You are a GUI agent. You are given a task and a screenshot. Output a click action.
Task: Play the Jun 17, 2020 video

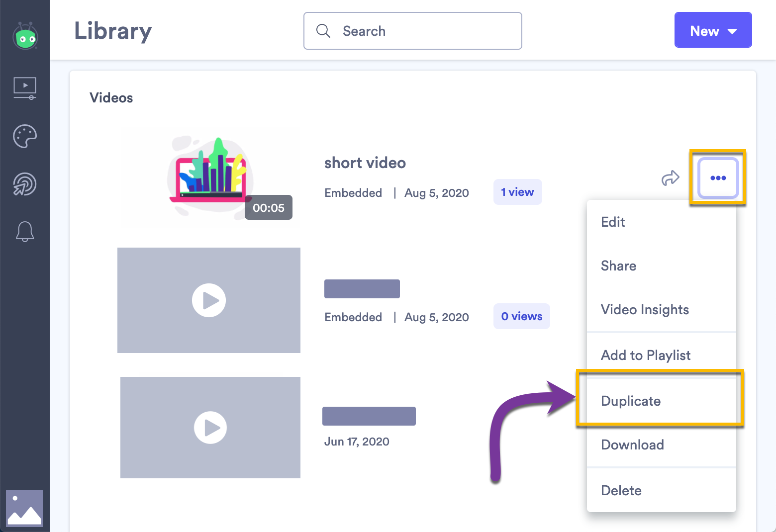coord(210,428)
